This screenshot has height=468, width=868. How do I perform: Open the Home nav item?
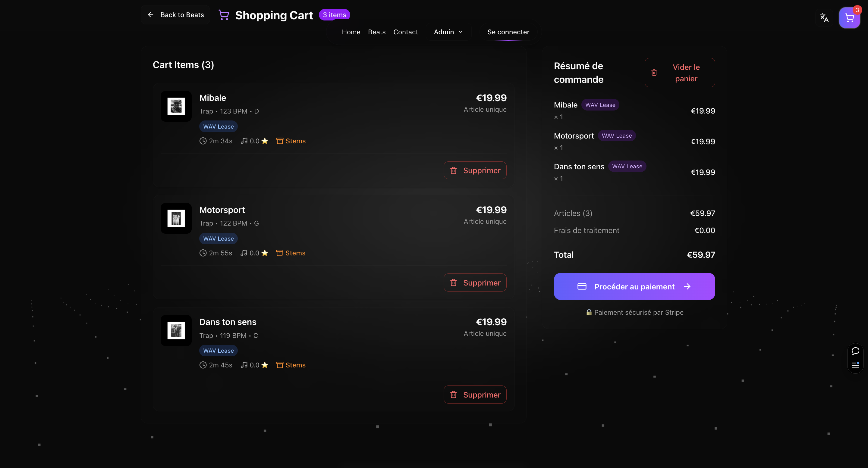(351, 32)
